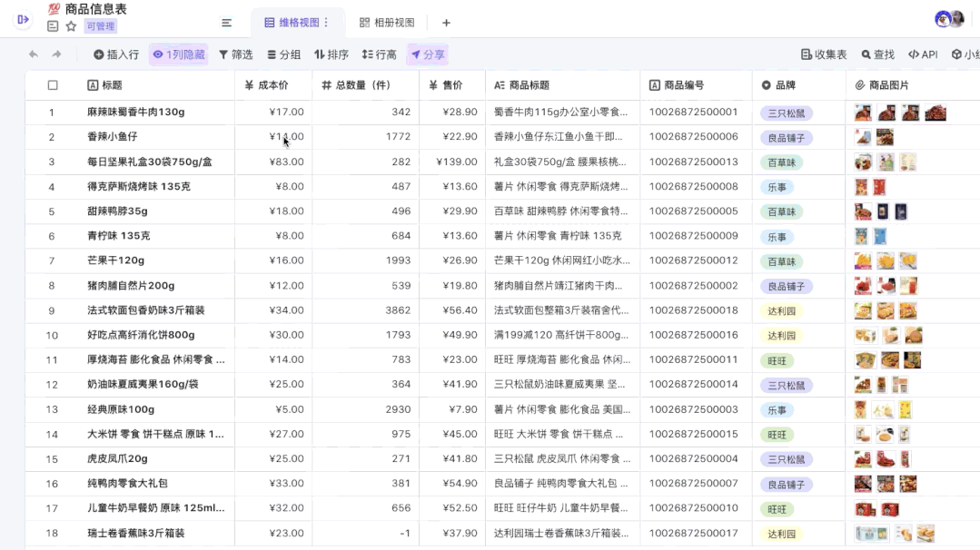Click the 商品标题 column header

click(x=562, y=85)
